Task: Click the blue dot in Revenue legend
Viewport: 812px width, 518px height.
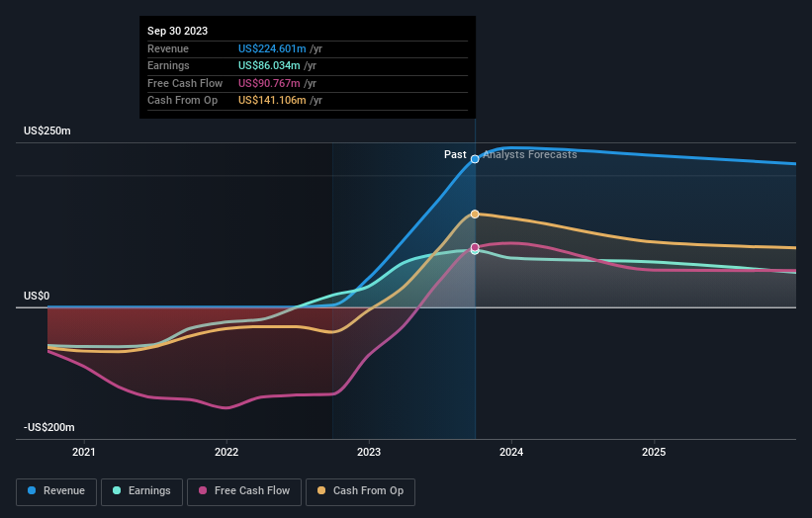Action: [x=32, y=490]
